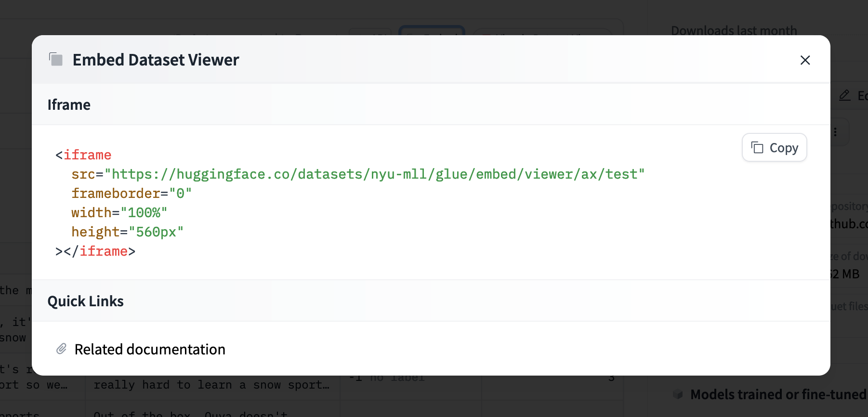
Task: Open the three-dot options menu
Action: (x=835, y=131)
